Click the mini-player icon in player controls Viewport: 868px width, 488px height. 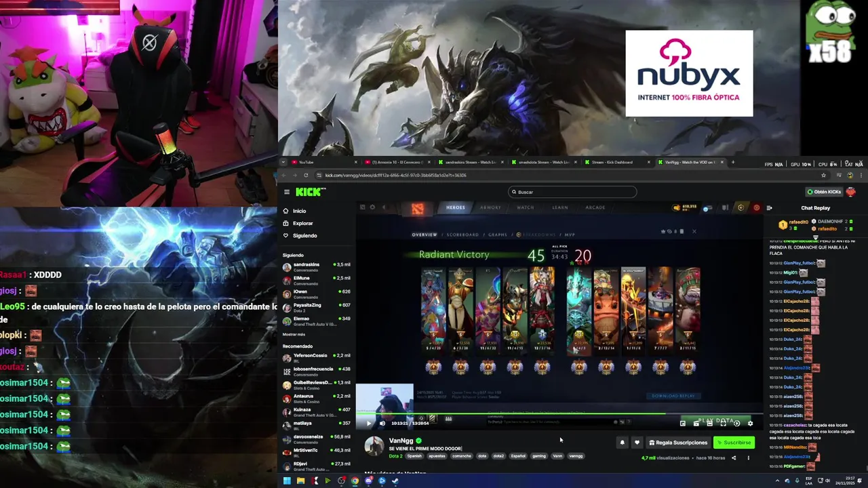coord(683,423)
